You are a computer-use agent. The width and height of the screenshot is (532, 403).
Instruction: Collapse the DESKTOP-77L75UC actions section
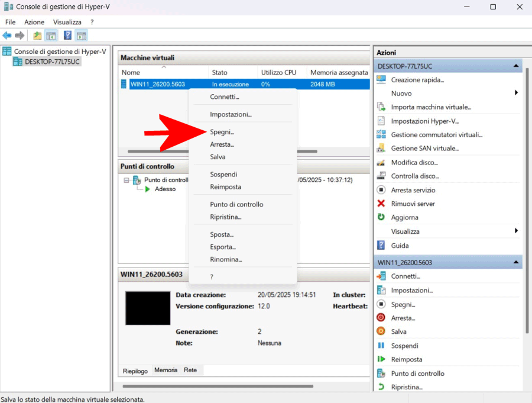[516, 66]
